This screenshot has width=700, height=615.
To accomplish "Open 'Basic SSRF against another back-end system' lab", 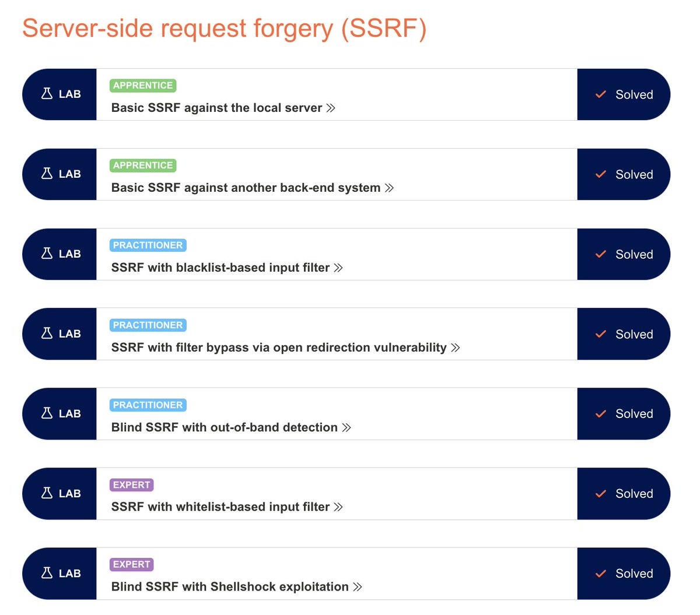I will [246, 188].
